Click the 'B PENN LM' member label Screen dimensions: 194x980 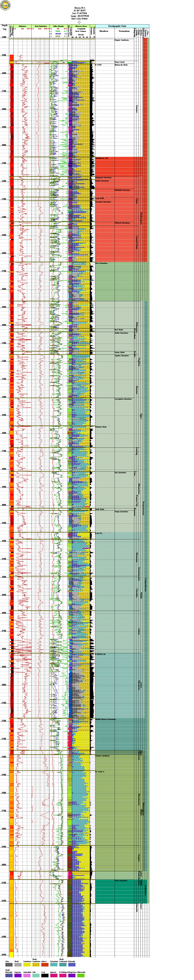tap(100, 654)
